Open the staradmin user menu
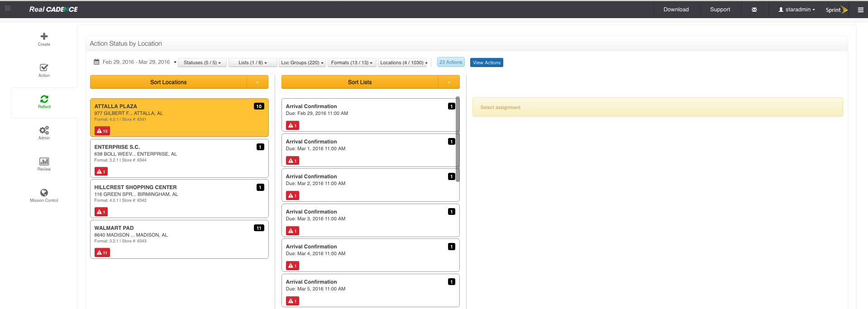The height and width of the screenshot is (309, 868). 796,10
